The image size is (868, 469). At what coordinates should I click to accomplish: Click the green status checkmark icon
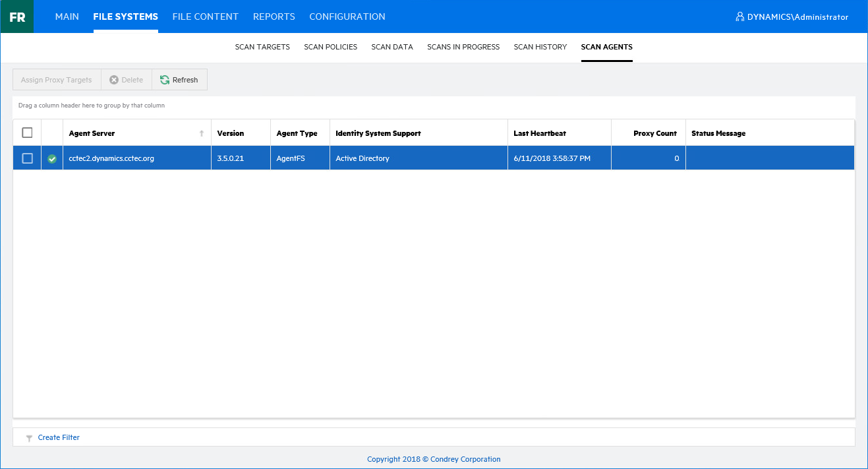click(52, 158)
